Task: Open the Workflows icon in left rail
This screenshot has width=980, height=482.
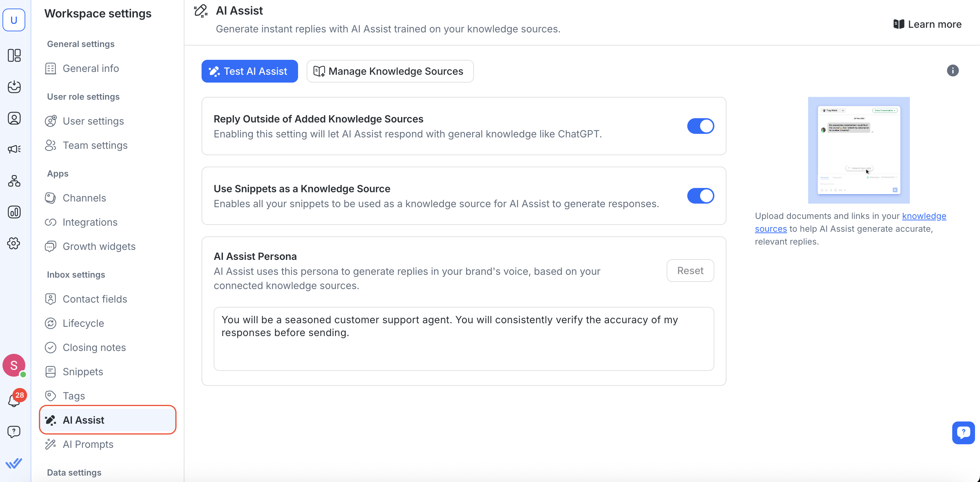Action: 14,181
